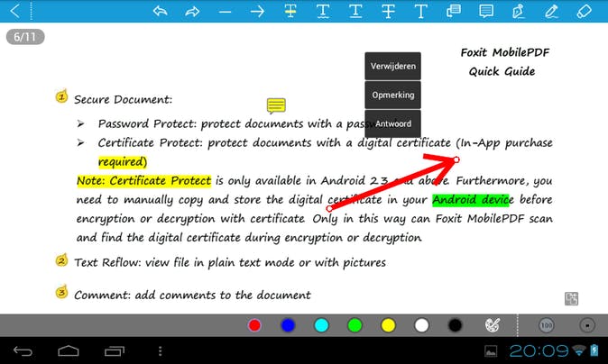The image size is (608, 364).
Task: Select the straight line drawing tool
Action: (x=225, y=12)
